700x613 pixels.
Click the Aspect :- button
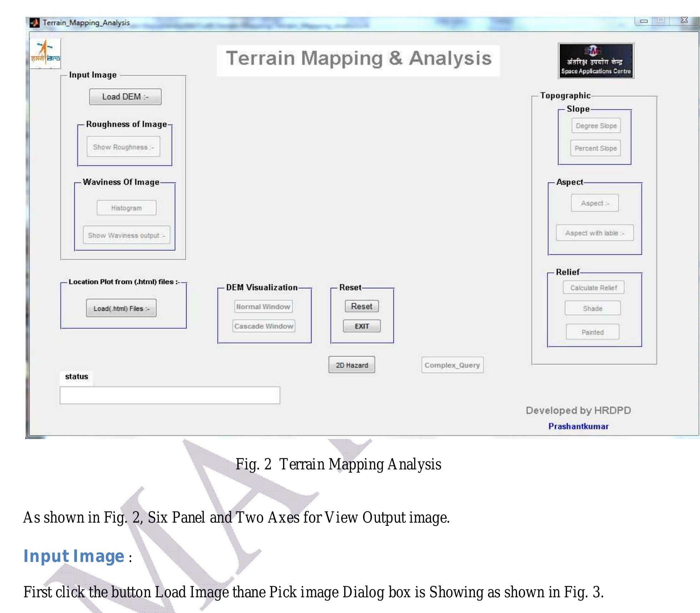[x=595, y=203]
